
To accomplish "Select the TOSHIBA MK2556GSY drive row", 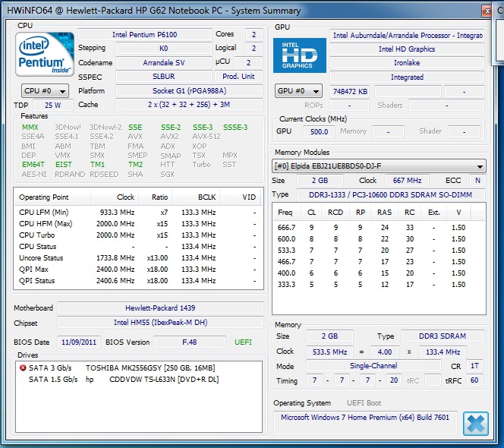I will pos(139,368).
